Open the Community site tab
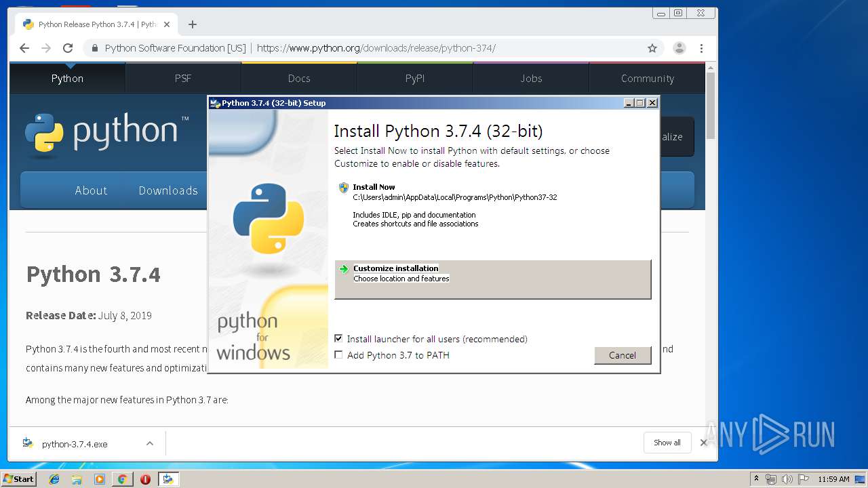This screenshot has width=868, height=488. (648, 79)
